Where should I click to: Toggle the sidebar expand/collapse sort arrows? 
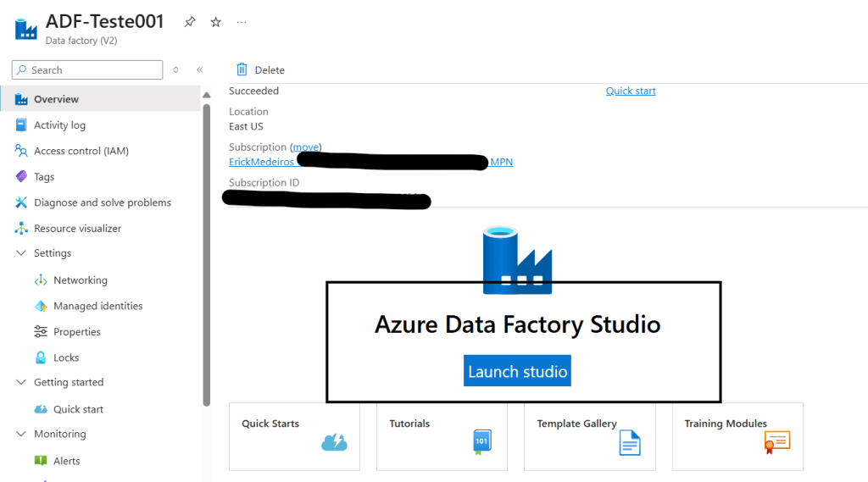point(176,70)
